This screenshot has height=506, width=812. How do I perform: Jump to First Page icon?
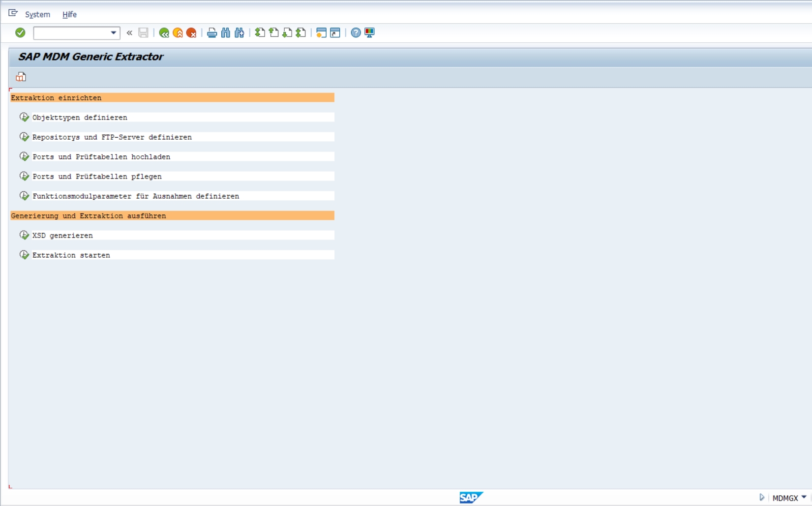pyautogui.click(x=260, y=33)
